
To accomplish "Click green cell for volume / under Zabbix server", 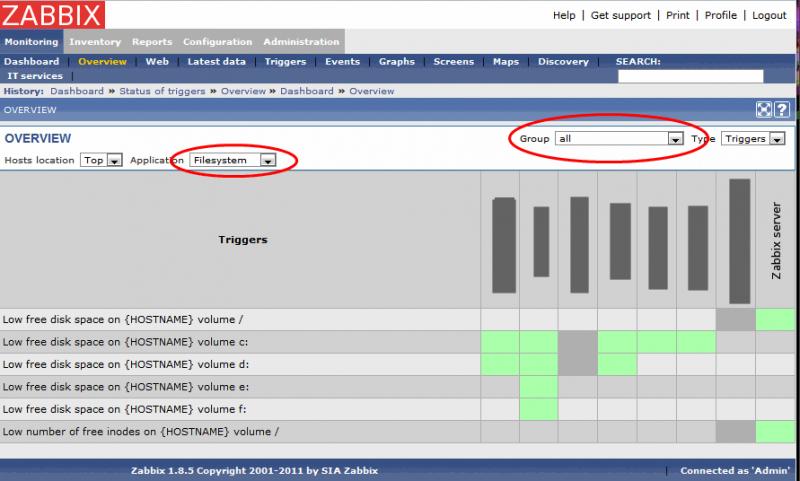I will point(775,320).
